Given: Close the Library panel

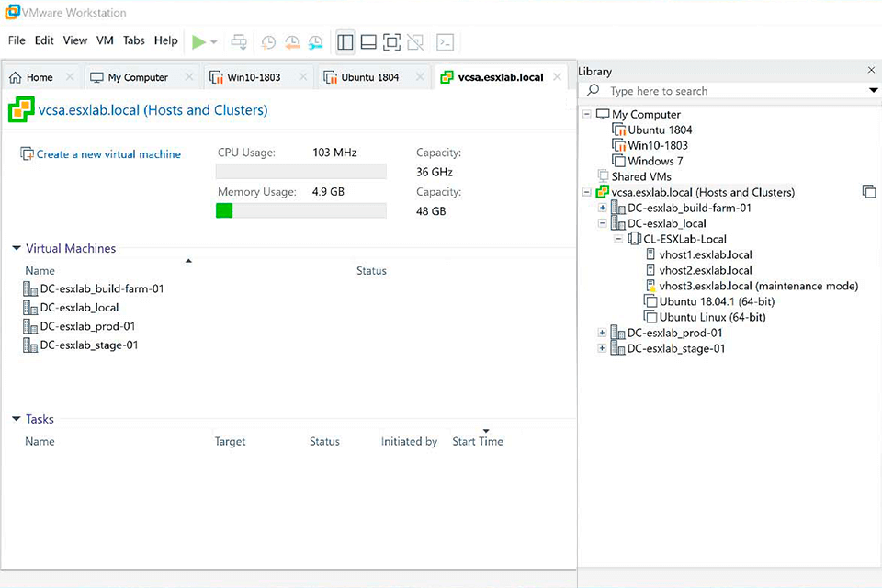Looking at the screenshot, I should 871,70.
